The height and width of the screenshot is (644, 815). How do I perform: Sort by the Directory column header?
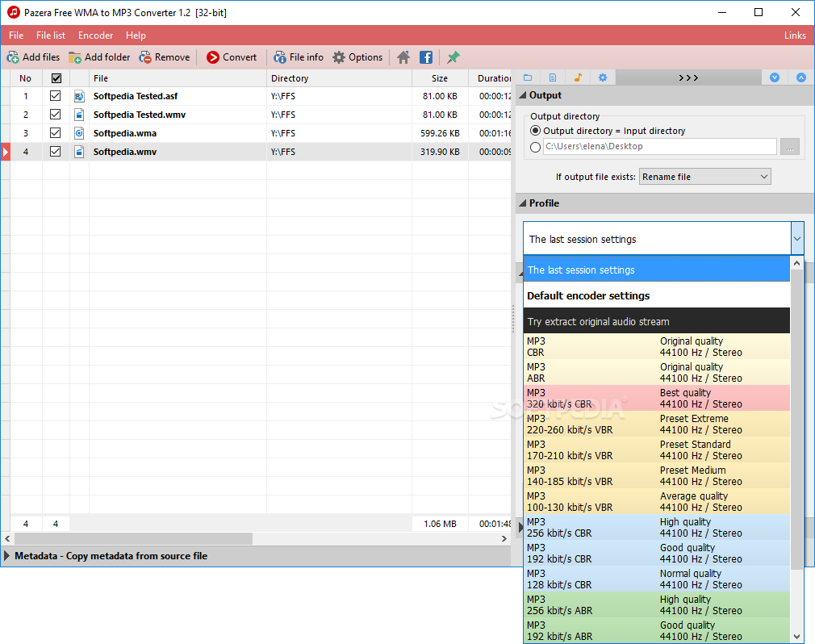pyautogui.click(x=339, y=78)
